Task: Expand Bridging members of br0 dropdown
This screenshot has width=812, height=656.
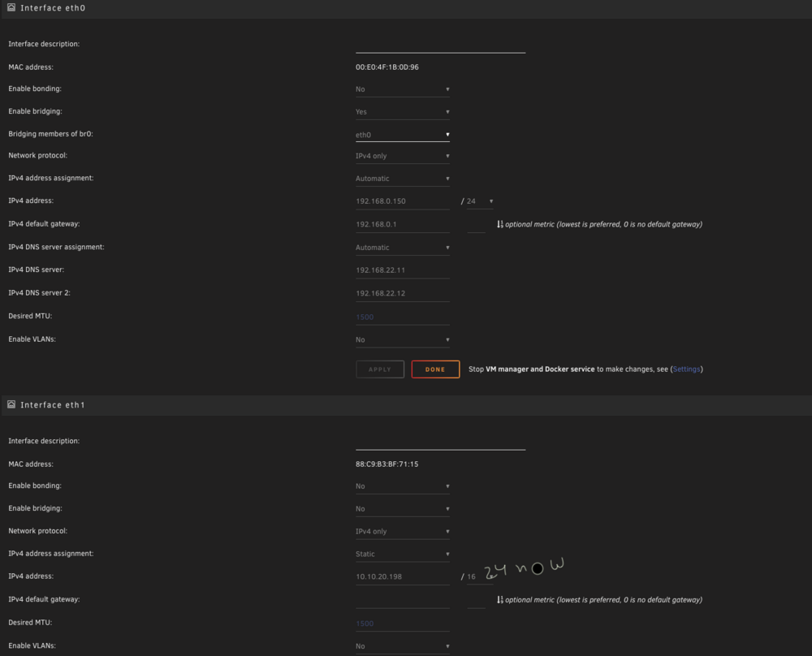Action: [403, 135]
